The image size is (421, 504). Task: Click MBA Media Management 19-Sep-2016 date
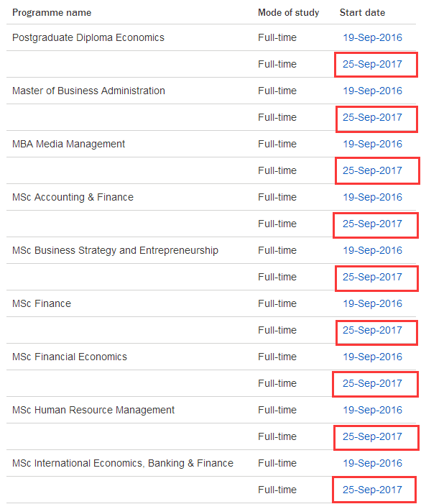coord(373,144)
